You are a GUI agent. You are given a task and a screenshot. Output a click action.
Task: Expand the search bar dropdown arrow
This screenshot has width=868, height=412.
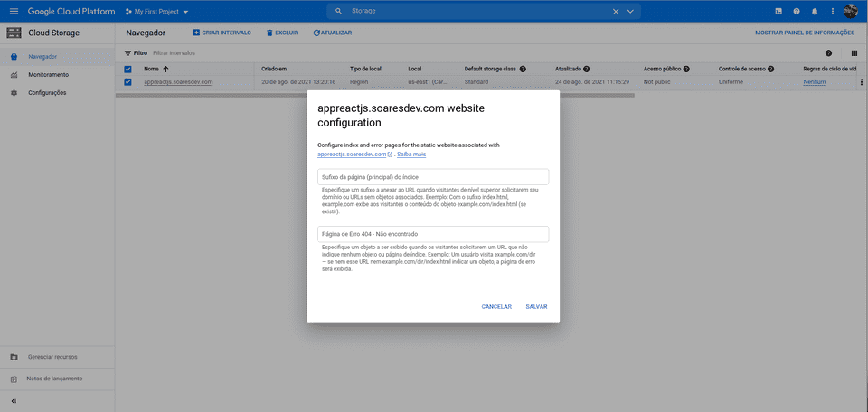(630, 11)
